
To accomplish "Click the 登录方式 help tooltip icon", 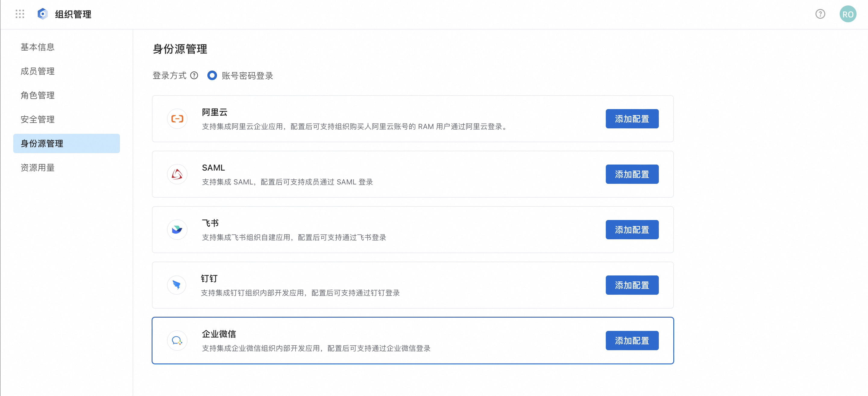I will click(x=194, y=75).
